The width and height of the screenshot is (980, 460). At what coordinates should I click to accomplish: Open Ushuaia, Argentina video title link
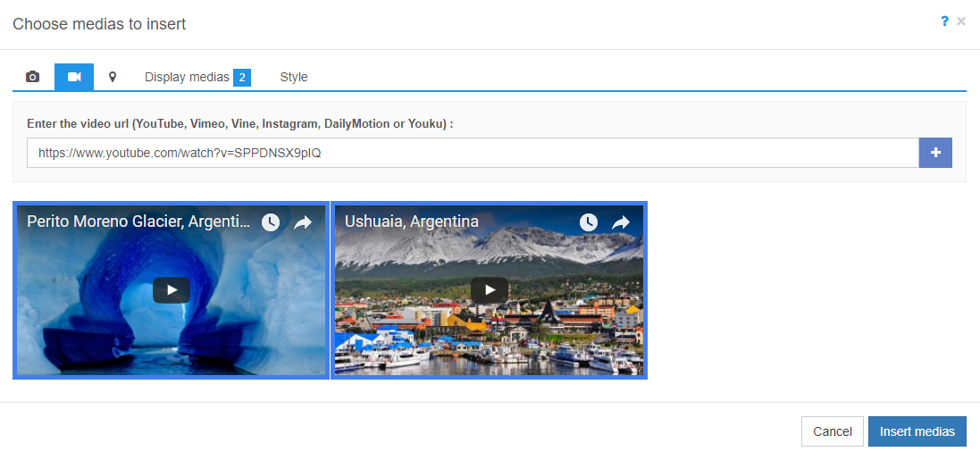point(412,222)
